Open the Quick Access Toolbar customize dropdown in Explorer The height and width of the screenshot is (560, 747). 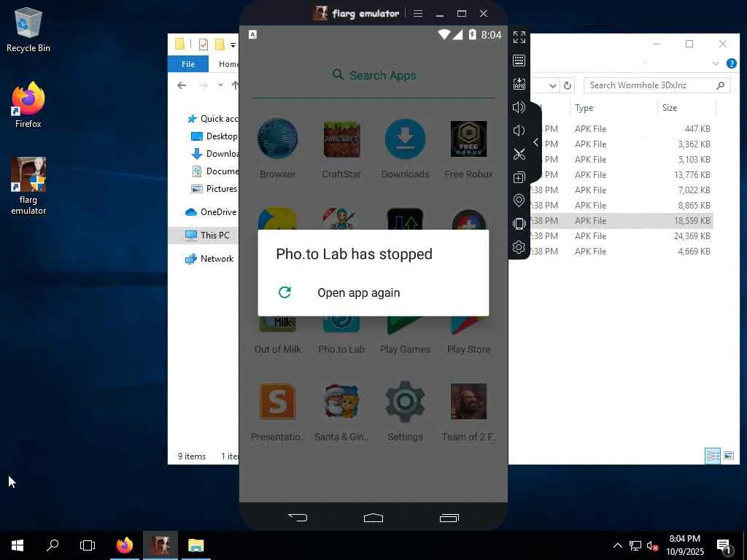click(233, 44)
